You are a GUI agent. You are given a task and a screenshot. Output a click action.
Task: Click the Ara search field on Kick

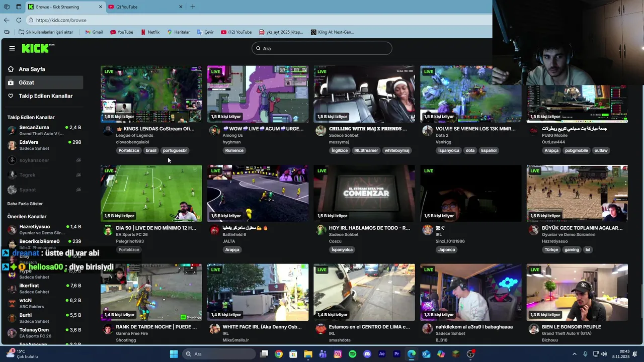tap(322, 48)
